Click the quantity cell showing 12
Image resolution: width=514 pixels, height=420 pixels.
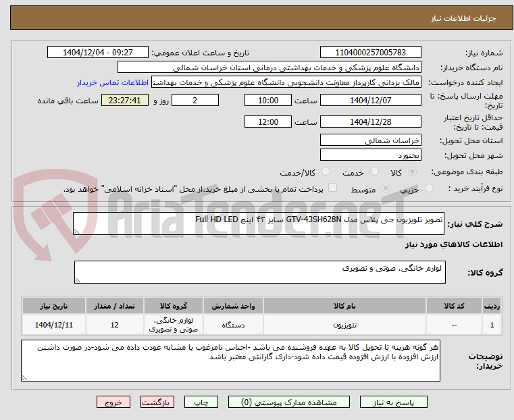114,325
